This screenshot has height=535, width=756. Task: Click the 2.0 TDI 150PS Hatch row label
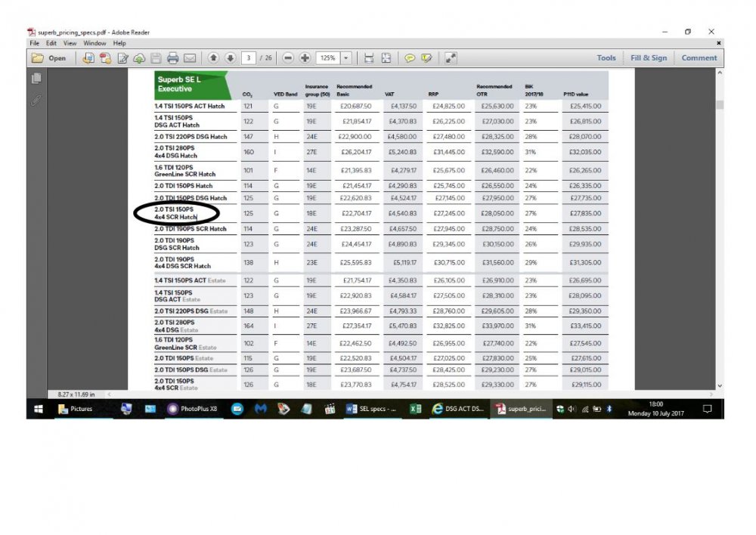[183, 186]
